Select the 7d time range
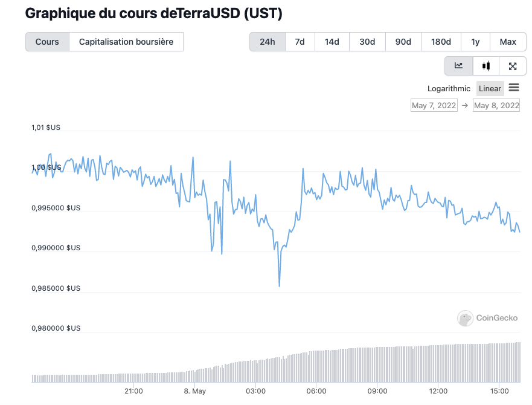532x405 pixels. point(300,42)
